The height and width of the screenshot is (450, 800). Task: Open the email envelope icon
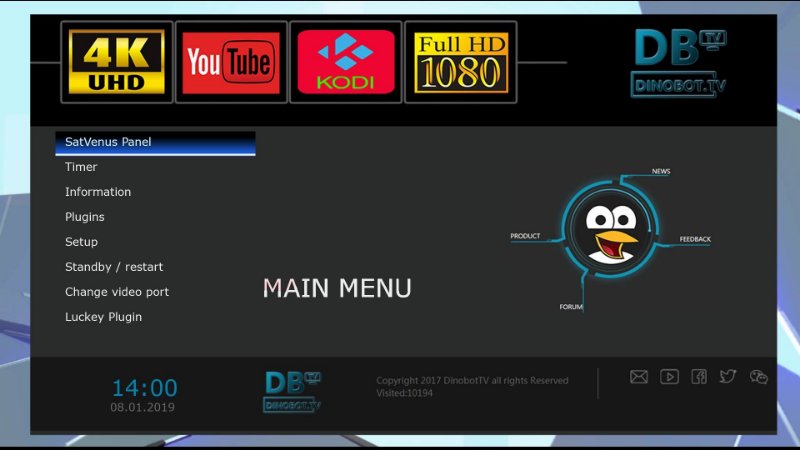[x=639, y=377]
